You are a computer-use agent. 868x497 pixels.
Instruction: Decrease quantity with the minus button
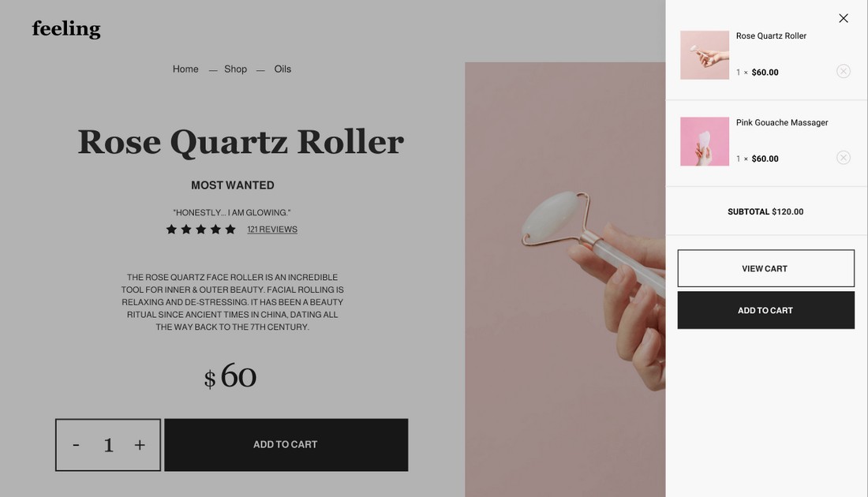(x=76, y=444)
